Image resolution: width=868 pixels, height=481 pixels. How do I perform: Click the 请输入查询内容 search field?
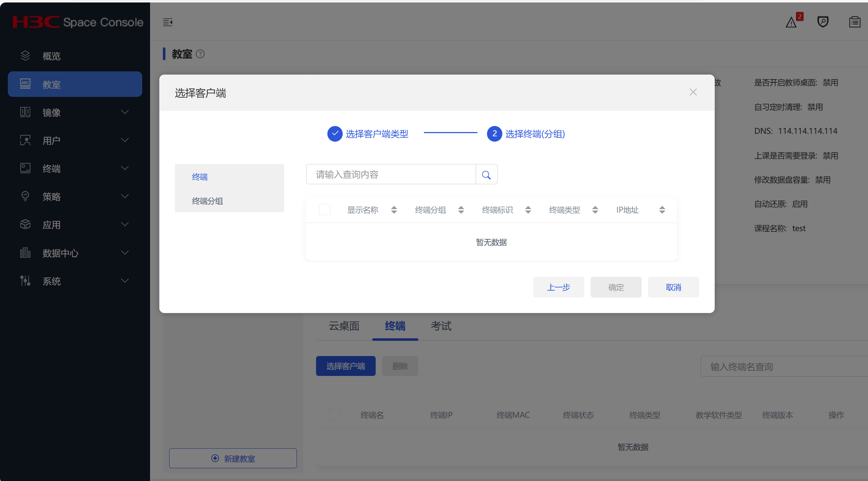pyautogui.click(x=390, y=175)
